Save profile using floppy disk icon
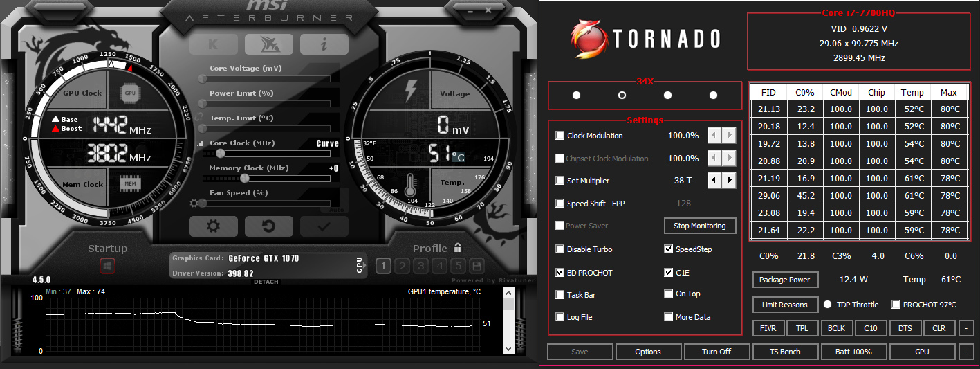980x369 pixels. 476,266
